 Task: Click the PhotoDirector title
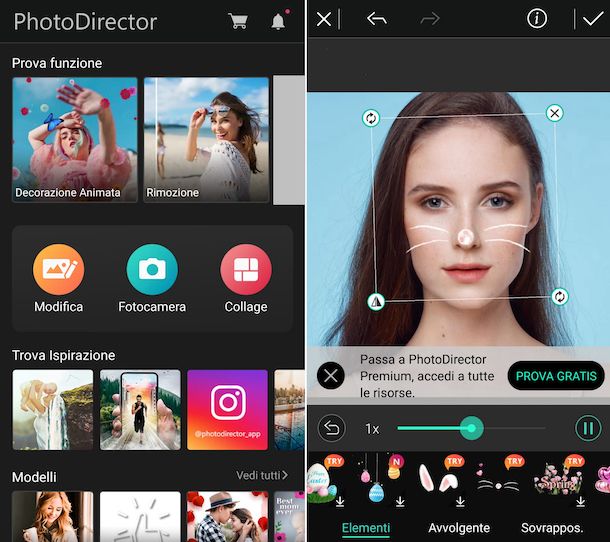(x=85, y=22)
